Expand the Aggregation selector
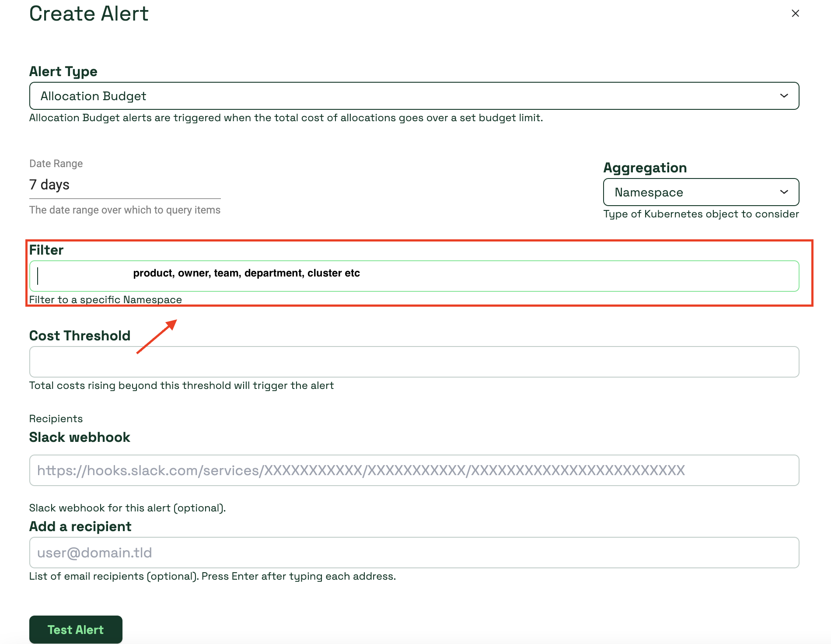Viewport: 831px width, 644px height. 700,192
